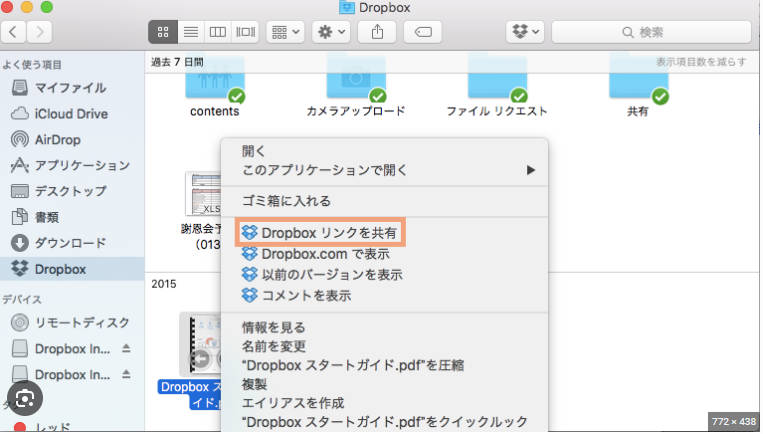Open アプリケーション in the sidebar
Viewport: 763px width, 434px height.
tap(71, 165)
